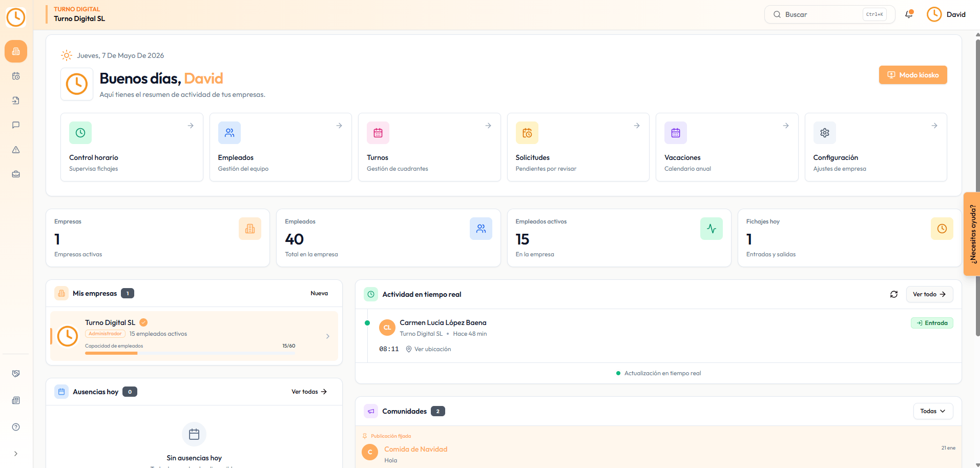
Task: Open the David user menu
Action: click(946, 14)
